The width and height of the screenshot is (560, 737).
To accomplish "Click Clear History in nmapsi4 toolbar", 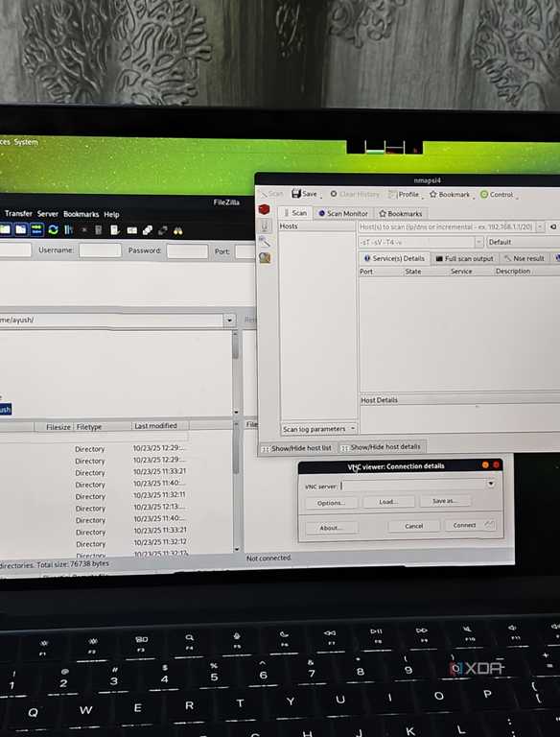I will click(x=355, y=194).
